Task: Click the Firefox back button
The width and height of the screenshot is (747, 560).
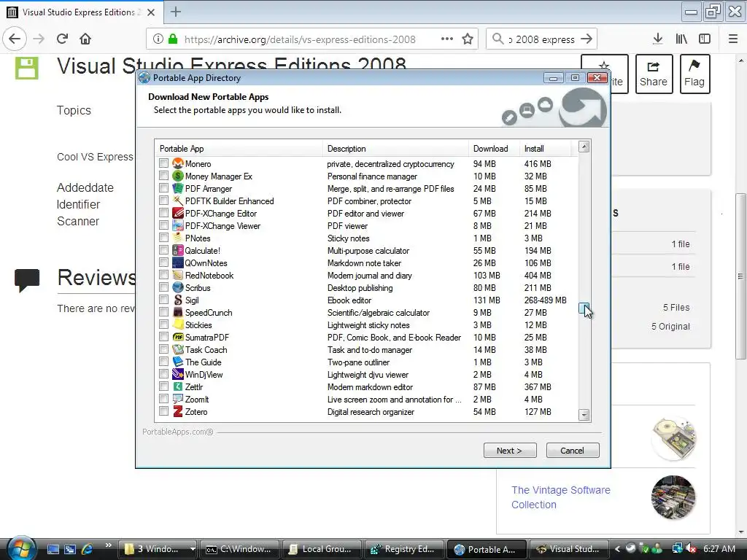Action: [15, 39]
